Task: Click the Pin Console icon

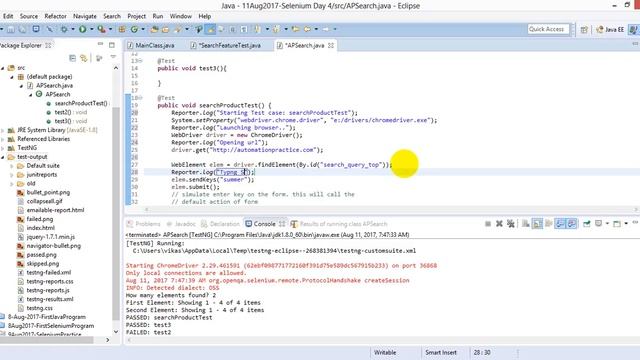Action: click(587, 224)
